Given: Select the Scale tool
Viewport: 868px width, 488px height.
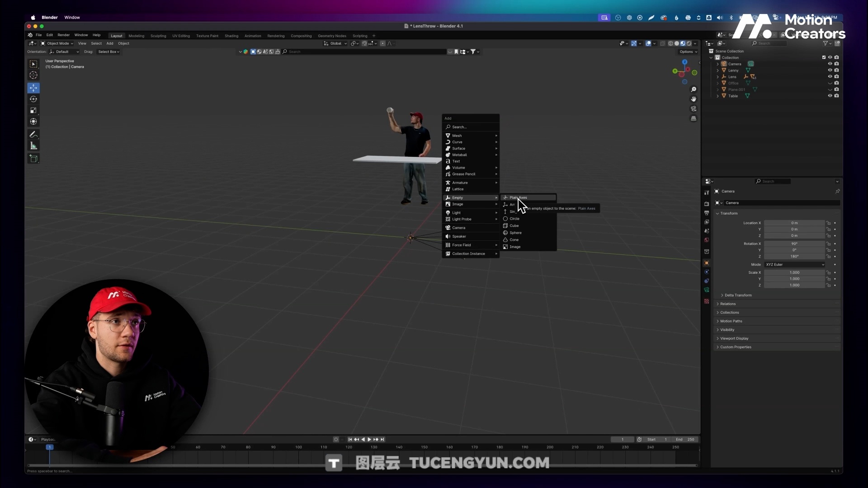Looking at the screenshot, I should 33,110.
